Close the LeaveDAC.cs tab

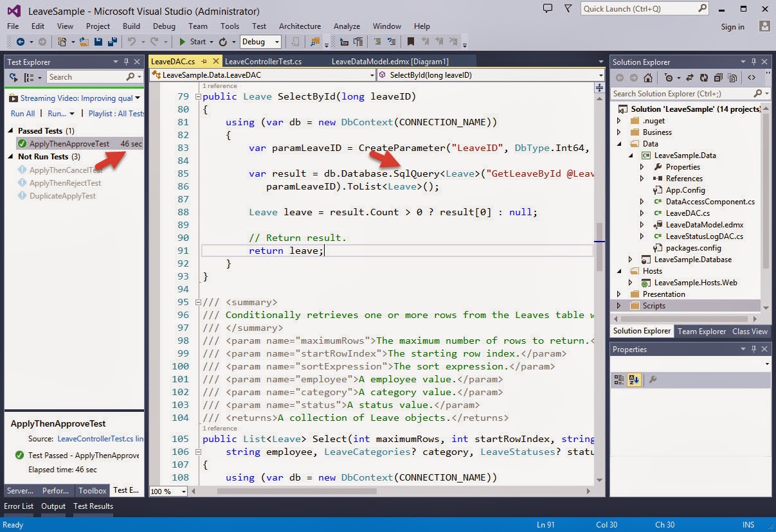[x=215, y=62]
